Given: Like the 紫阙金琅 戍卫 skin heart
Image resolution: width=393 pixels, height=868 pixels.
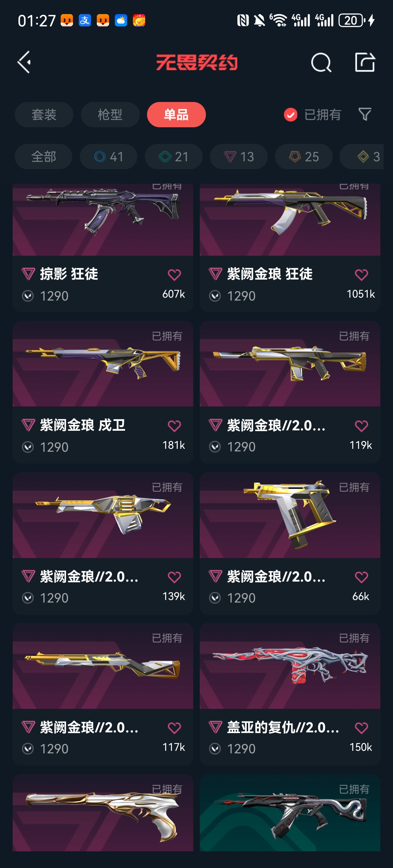Looking at the screenshot, I should pos(174,426).
